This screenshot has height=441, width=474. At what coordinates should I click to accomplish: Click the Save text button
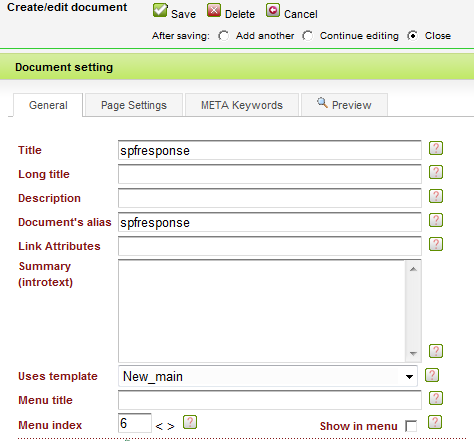pos(183,14)
